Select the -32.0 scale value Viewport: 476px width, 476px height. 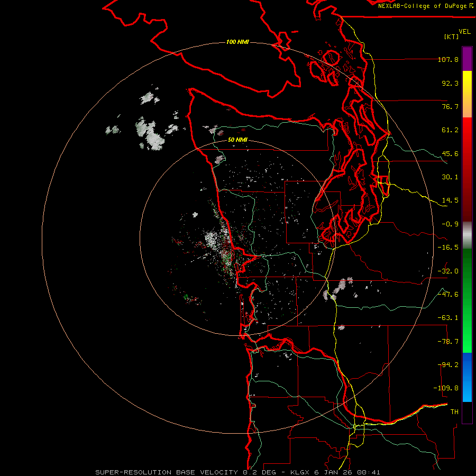[x=448, y=271]
